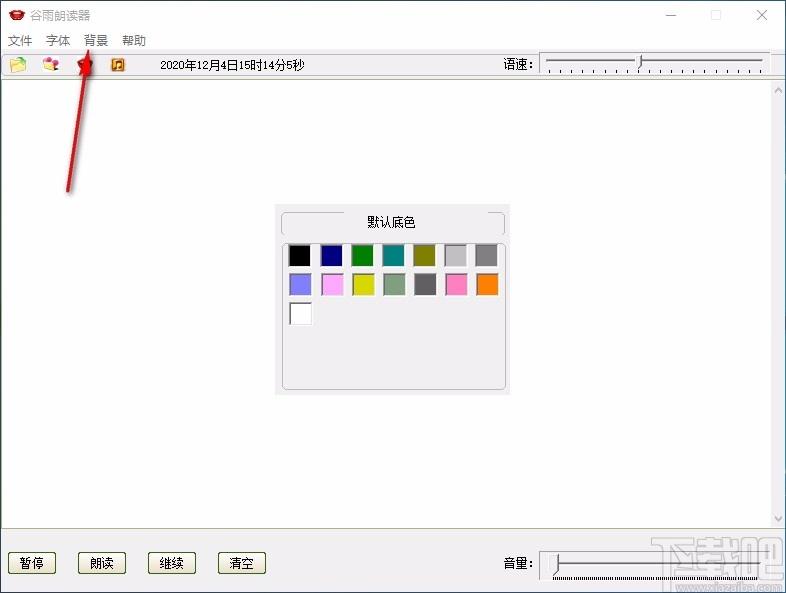This screenshot has height=593, width=786.
Task: Click the text area scroll-down arrow
Action: (778, 519)
